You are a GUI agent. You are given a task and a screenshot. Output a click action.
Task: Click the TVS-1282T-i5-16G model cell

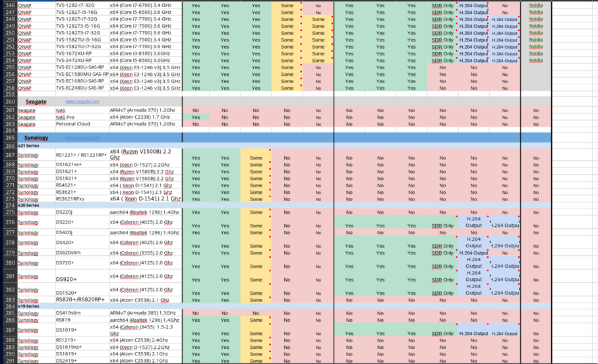(x=82, y=13)
